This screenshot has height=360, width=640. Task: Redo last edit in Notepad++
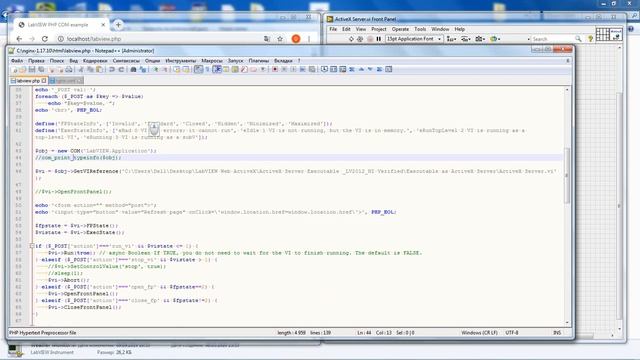pos(121,69)
